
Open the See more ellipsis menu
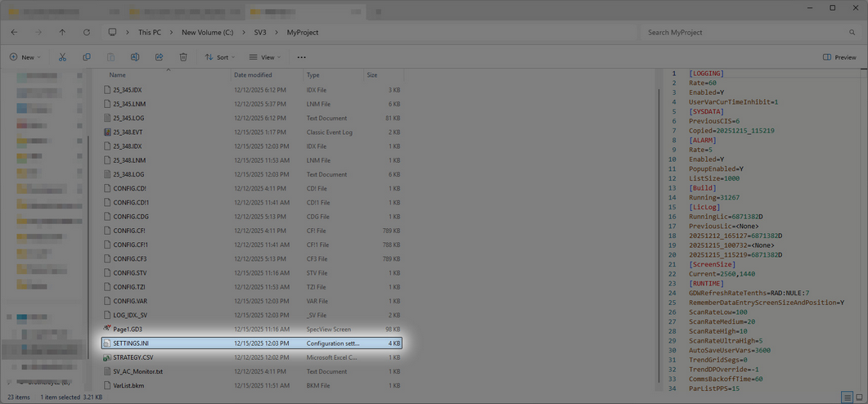pyautogui.click(x=301, y=57)
